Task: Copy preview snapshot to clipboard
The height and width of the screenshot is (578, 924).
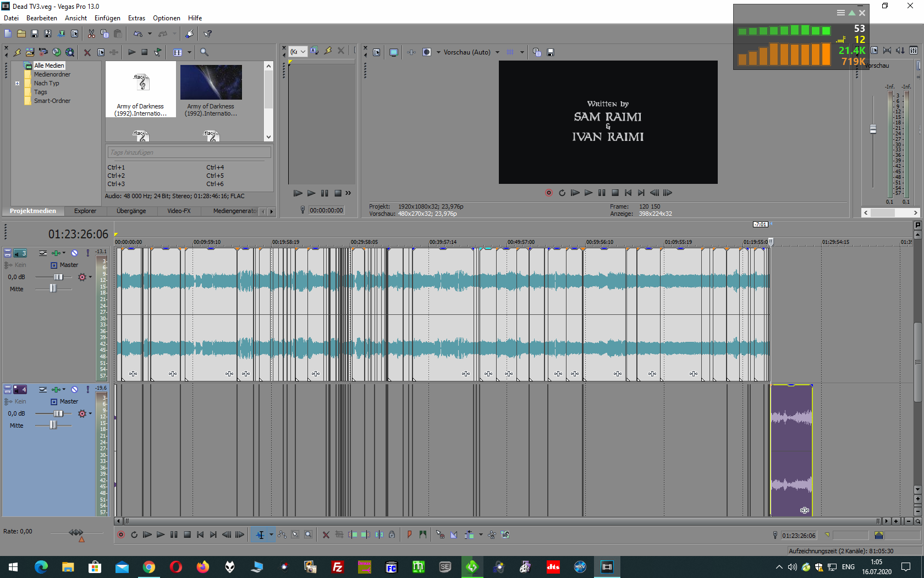Action: 537,52
